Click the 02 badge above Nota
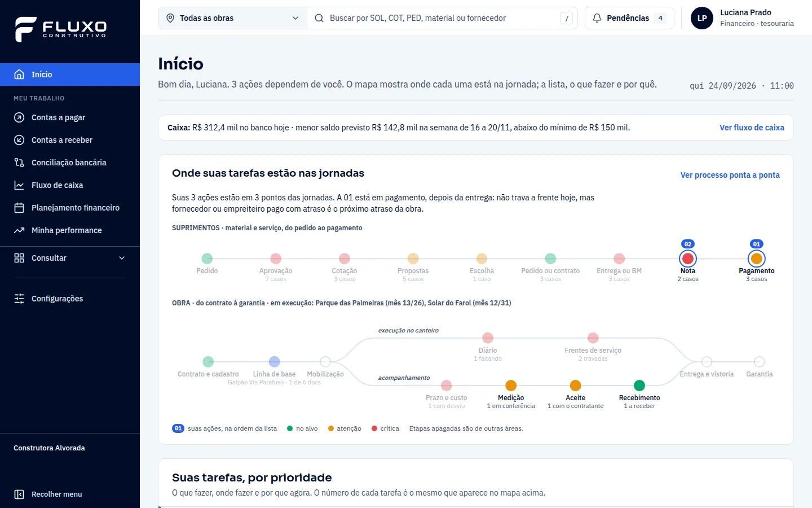The image size is (812, 508). (x=688, y=244)
